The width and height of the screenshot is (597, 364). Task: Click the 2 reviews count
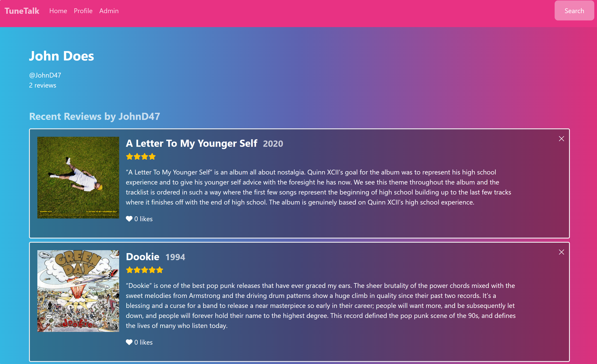43,85
